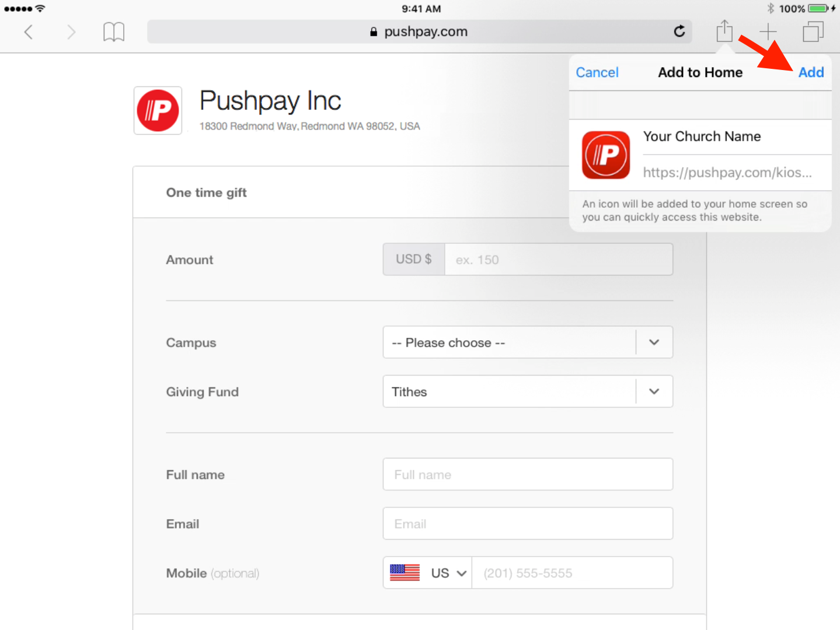Tap the Safari back arrow
This screenshot has height=630, width=840.
click(x=28, y=32)
